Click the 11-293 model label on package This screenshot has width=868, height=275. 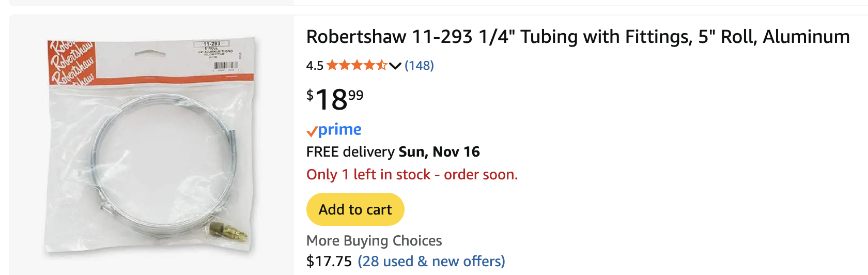212,44
